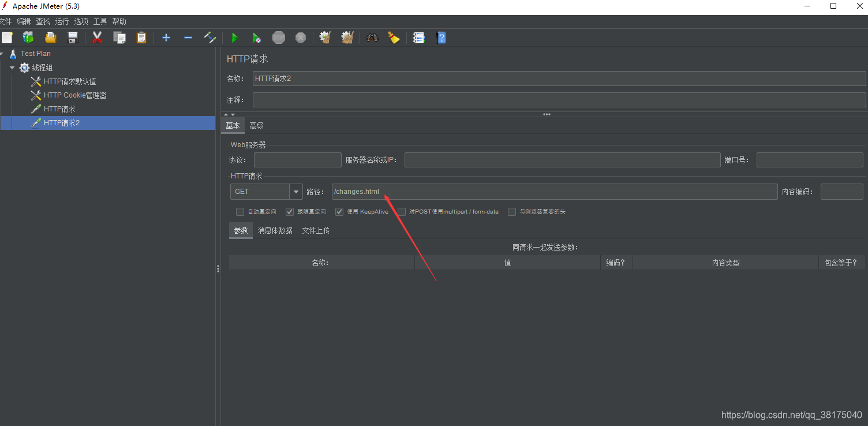This screenshot has width=868, height=426.
Task: Enable 对POST使用multipart / form-data checkbox
Action: [402, 212]
